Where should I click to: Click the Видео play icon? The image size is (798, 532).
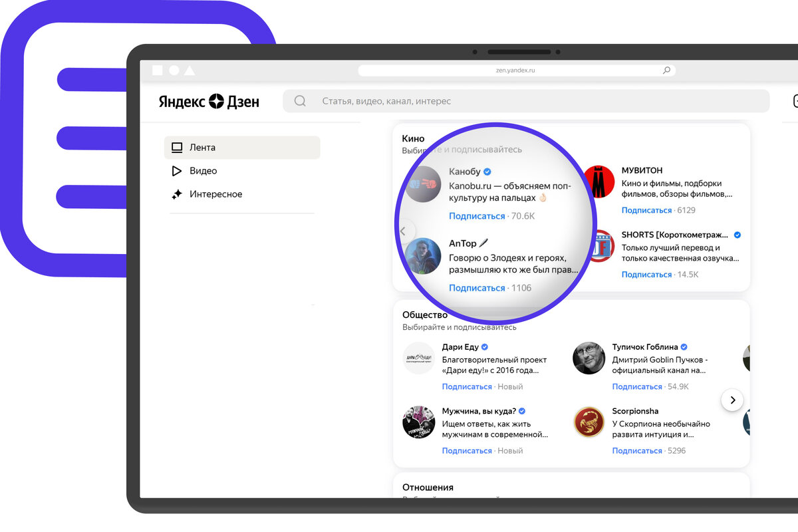point(176,171)
